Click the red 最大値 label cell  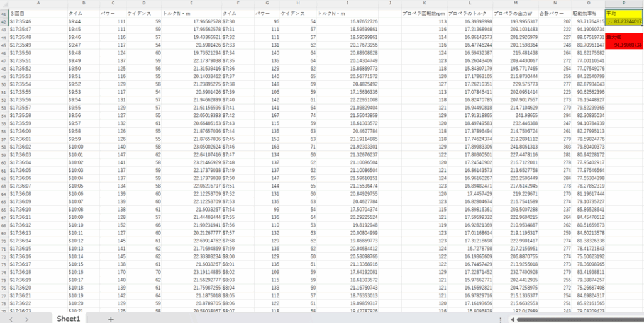tap(624, 37)
